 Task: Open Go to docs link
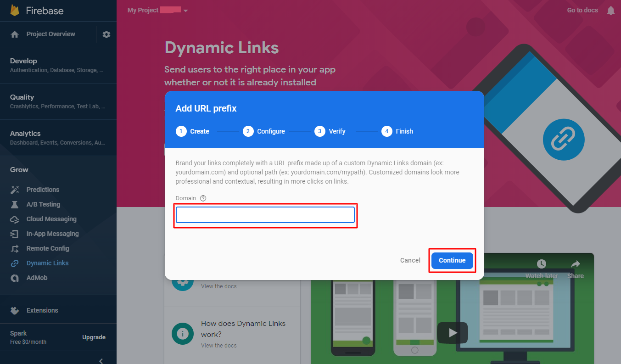582,10
